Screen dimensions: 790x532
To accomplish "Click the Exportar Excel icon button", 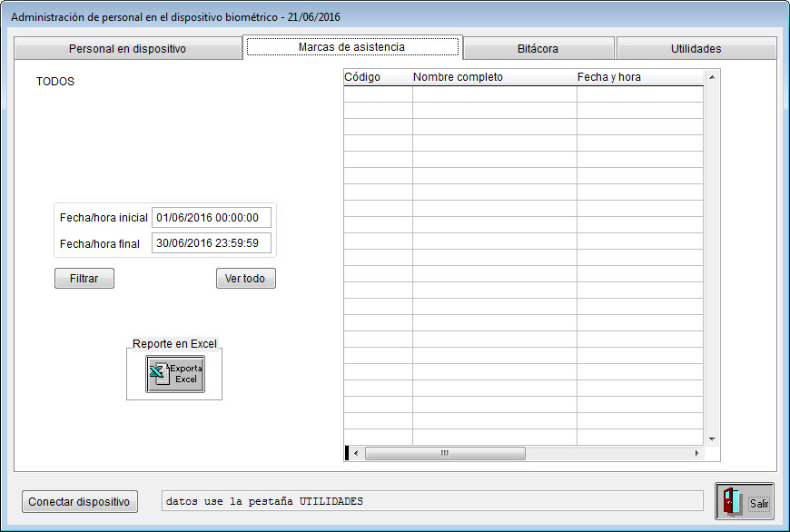I will pos(175,374).
